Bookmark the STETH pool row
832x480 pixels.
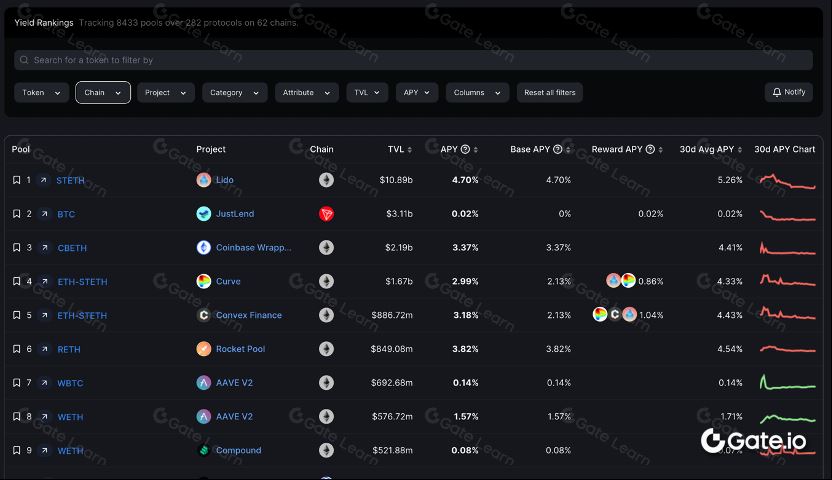point(16,180)
